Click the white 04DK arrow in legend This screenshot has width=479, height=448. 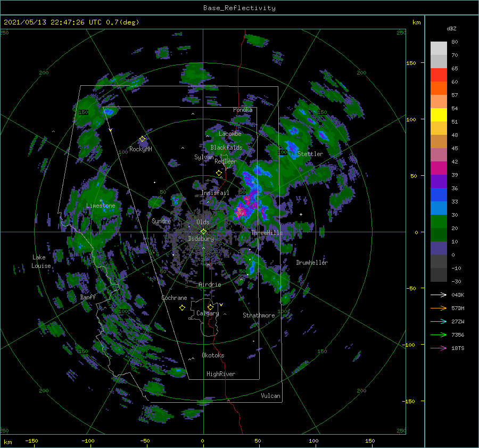pos(439,295)
